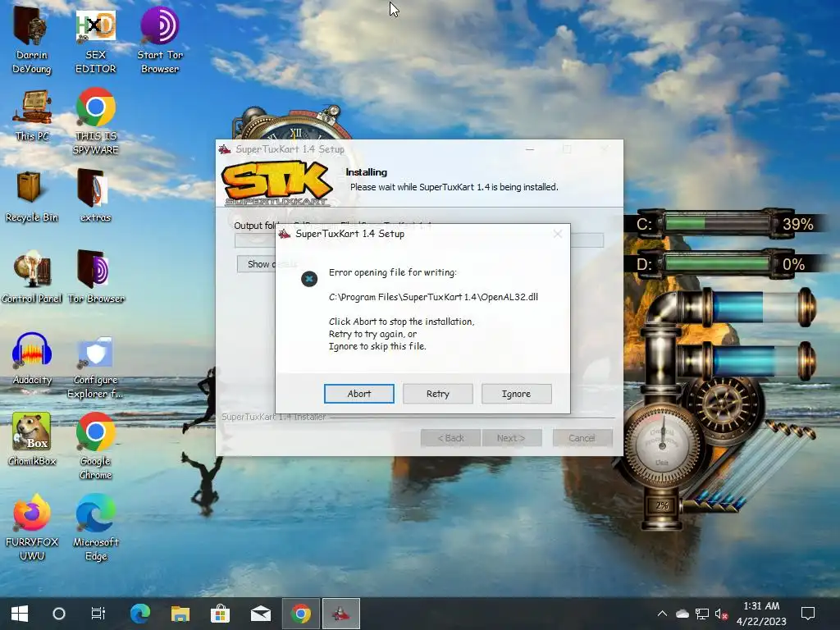
Task: Open the Darrin DeYoung desktop folder
Action: pos(32,40)
